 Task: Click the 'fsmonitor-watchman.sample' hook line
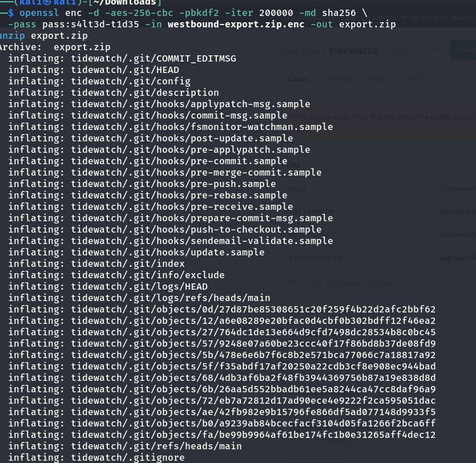171,127
